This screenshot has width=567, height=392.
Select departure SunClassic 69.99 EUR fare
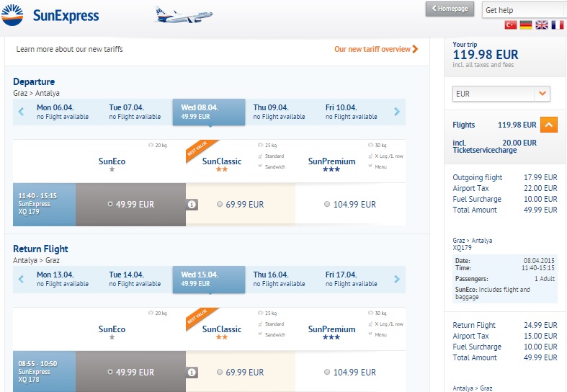tap(220, 205)
